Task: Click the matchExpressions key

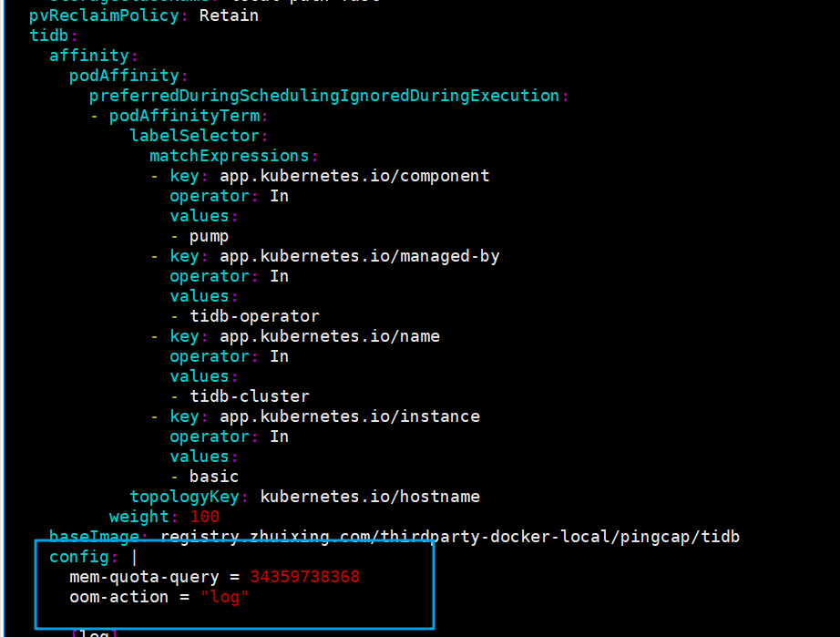Action: (x=230, y=156)
